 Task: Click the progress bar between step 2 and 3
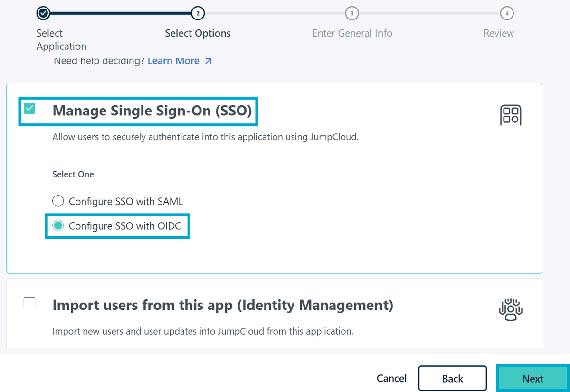(275, 13)
